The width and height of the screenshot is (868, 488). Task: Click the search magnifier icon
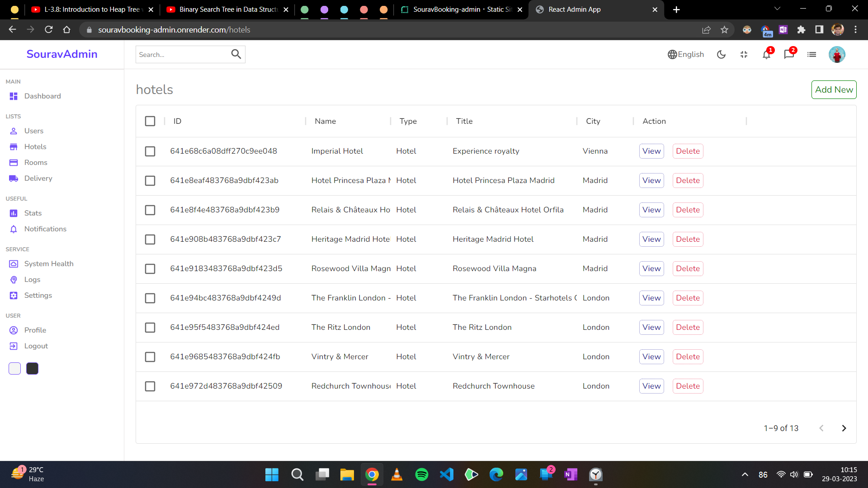tap(236, 54)
